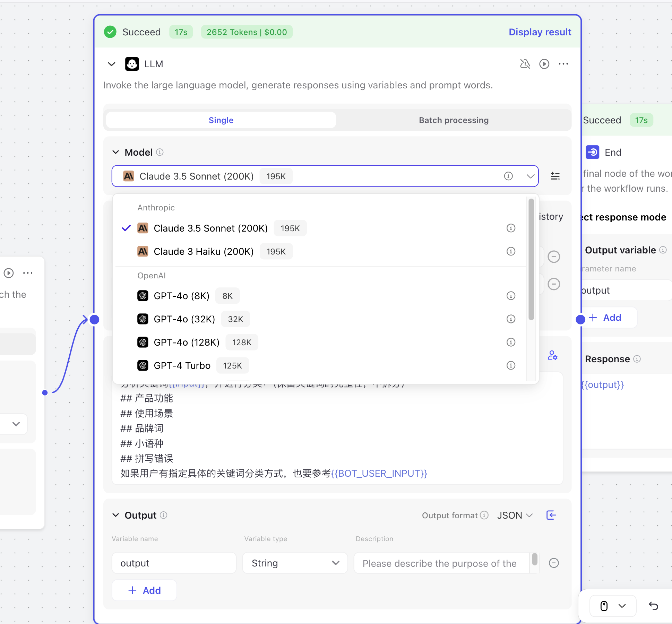Open the model selector dropdown
The height and width of the screenshot is (624, 672).
[x=325, y=176]
